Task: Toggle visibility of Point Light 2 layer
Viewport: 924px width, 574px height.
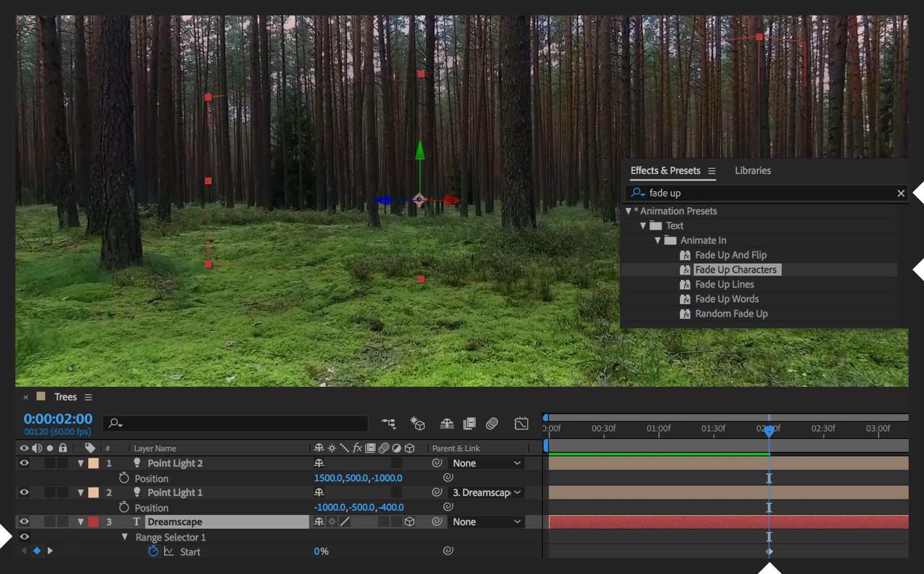Action: pyautogui.click(x=24, y=463)
